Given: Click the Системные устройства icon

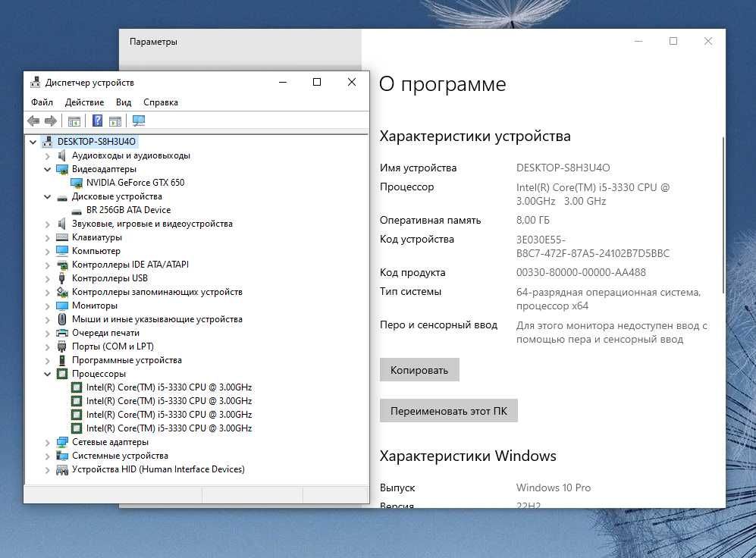Looking at the screenshot, I should pos(61,456).
